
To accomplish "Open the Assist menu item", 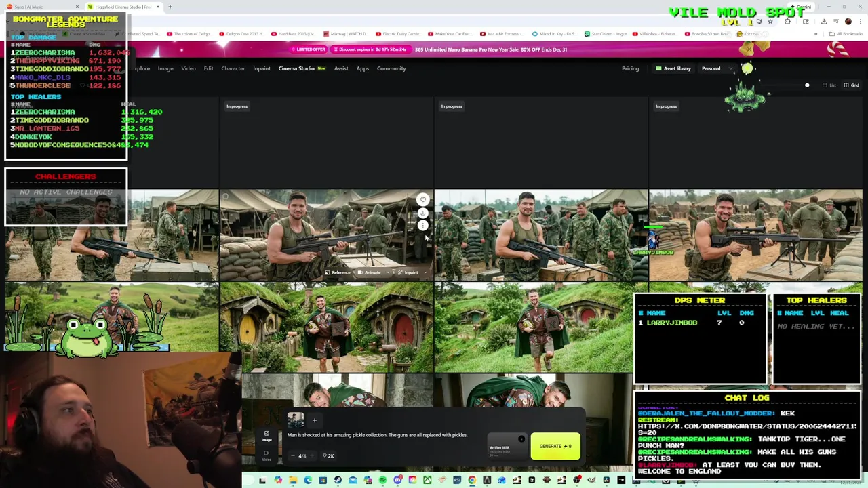I will (x=341, y=68).
